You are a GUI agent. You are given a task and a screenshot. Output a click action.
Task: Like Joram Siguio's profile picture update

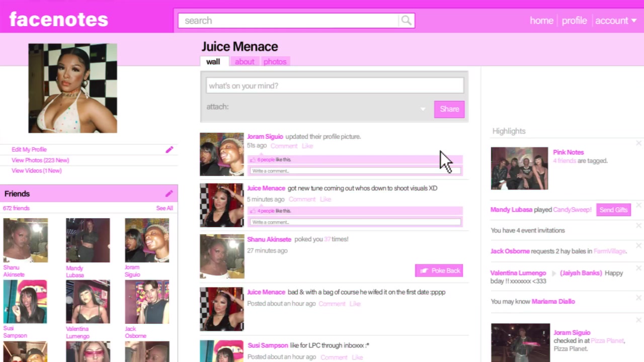tap(307, 146)
